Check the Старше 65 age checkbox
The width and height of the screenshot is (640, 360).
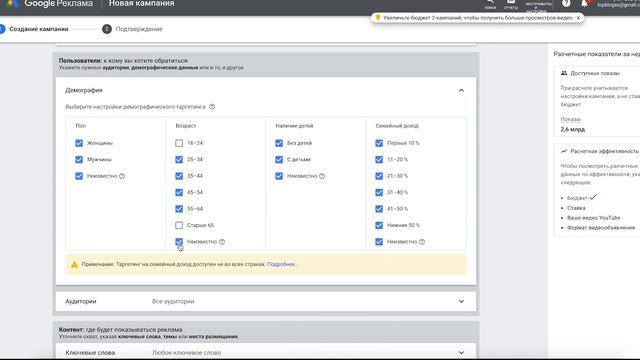179,225
